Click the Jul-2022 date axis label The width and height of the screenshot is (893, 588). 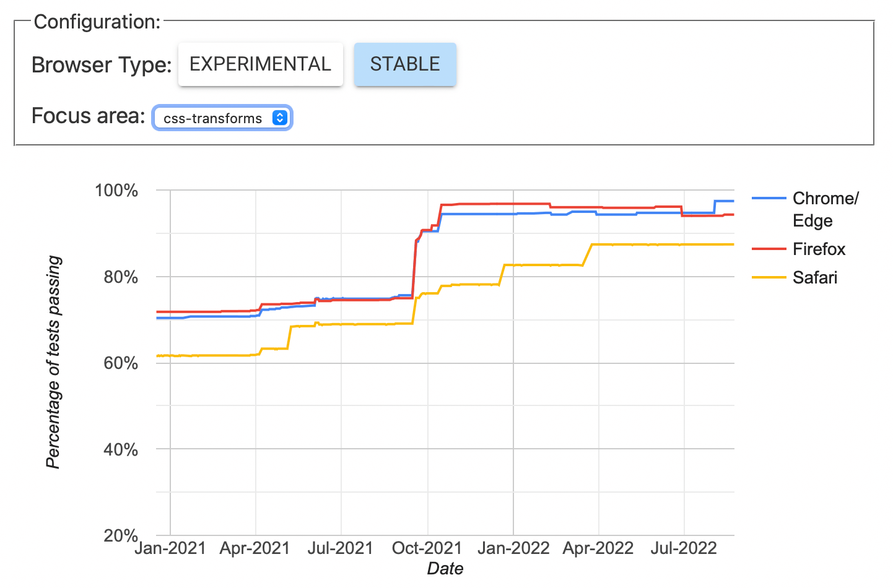pyautogui.click(x=684, y=548)
